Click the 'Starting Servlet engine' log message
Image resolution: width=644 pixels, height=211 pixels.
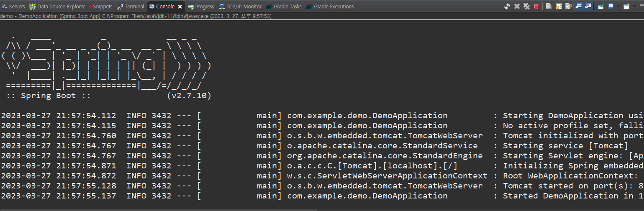pyautogui.click(x=573, y=156)
